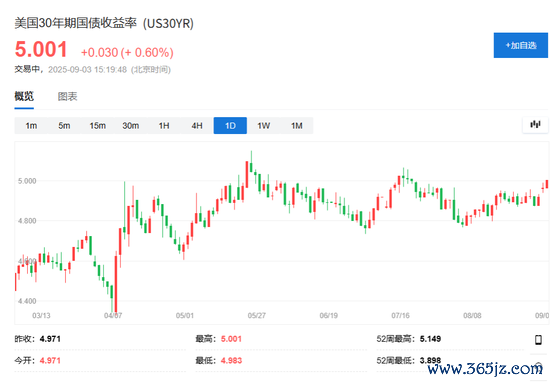Click the change value +0.030 (+ 0.60%)
The width and height of the screenshot is (550, 384).
click(x=127, y=53)
